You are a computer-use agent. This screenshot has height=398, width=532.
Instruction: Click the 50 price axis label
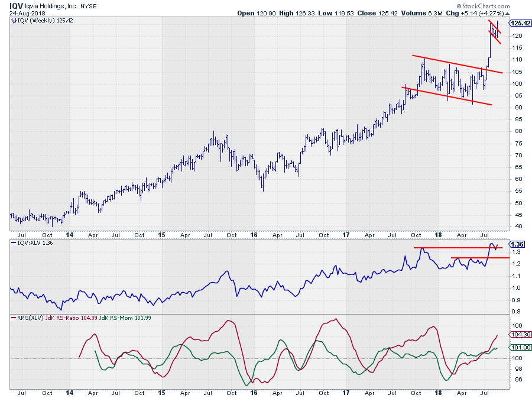point(519,203)
